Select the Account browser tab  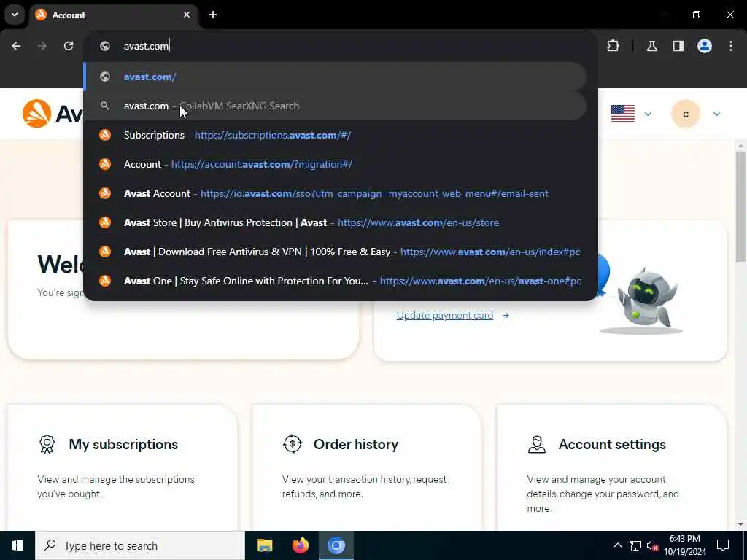(115, 15)
